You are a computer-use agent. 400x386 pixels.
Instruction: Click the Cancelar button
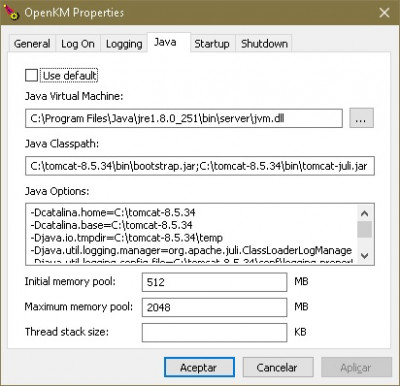click(278, 367)
